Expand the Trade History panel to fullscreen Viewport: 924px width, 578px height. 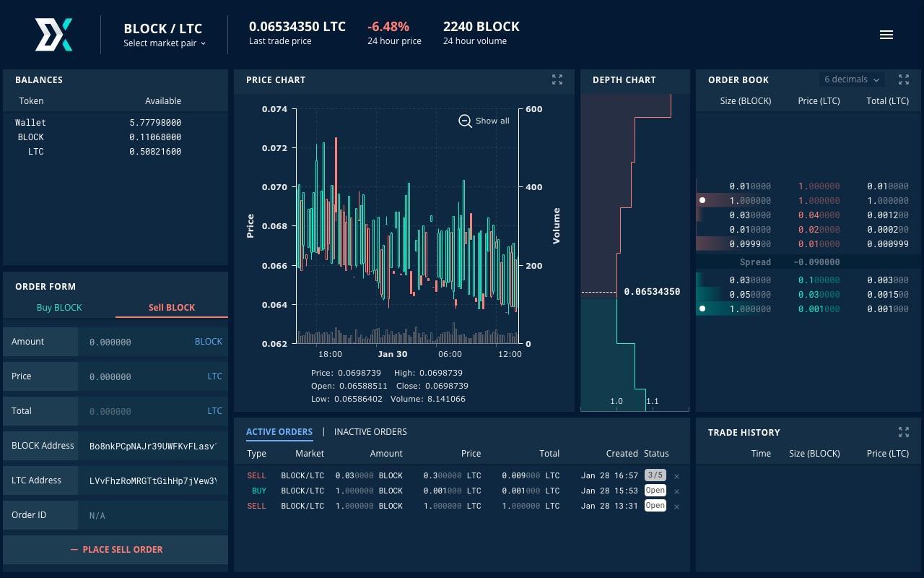(904, 431)
